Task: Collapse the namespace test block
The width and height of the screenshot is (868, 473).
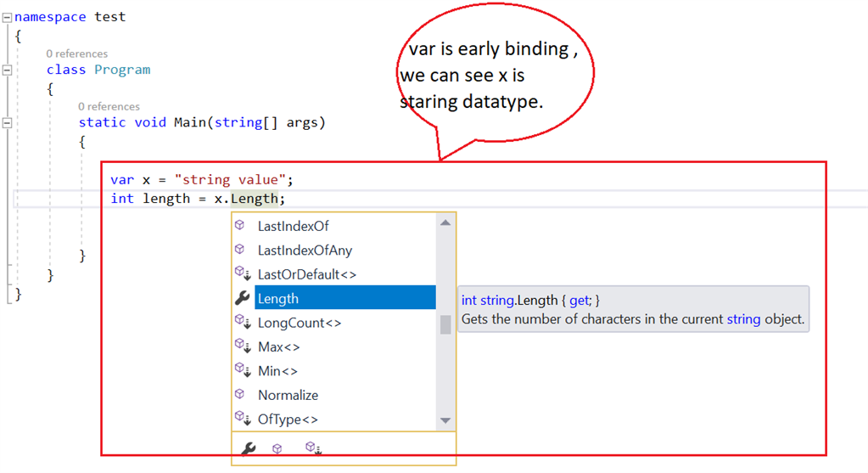Action: pos(7,18)
